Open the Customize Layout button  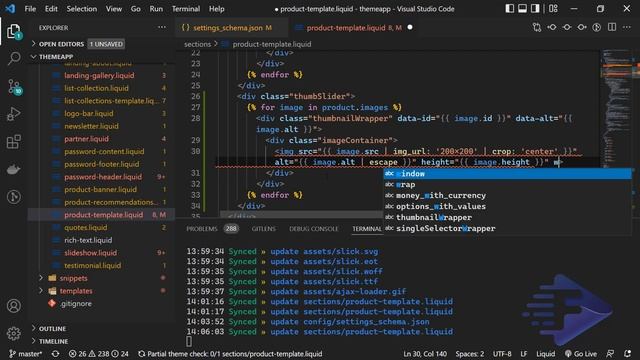point(553,9)
